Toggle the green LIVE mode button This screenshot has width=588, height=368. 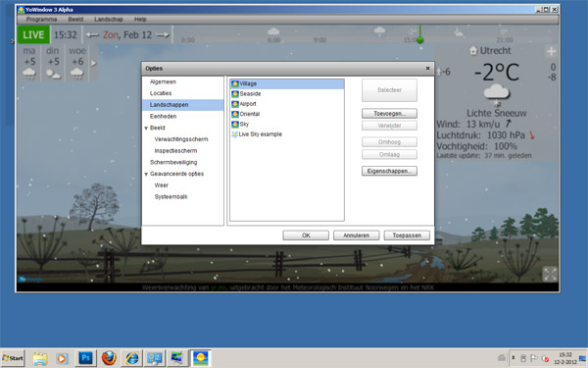33,35
